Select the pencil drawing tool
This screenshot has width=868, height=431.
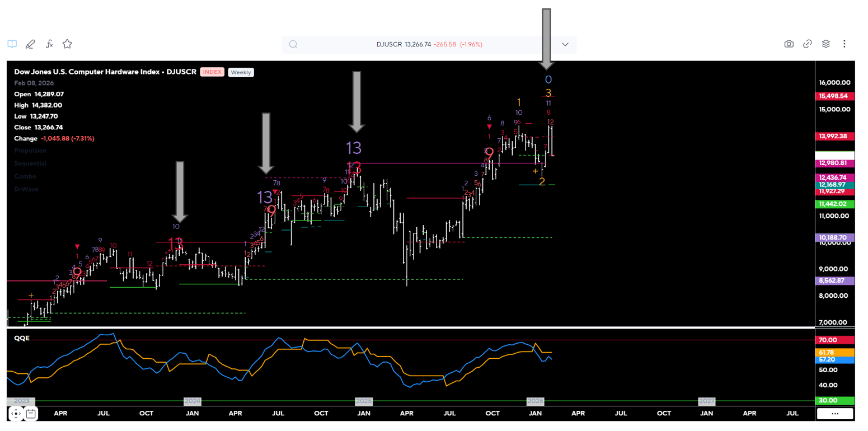click(x=30, y=44)
